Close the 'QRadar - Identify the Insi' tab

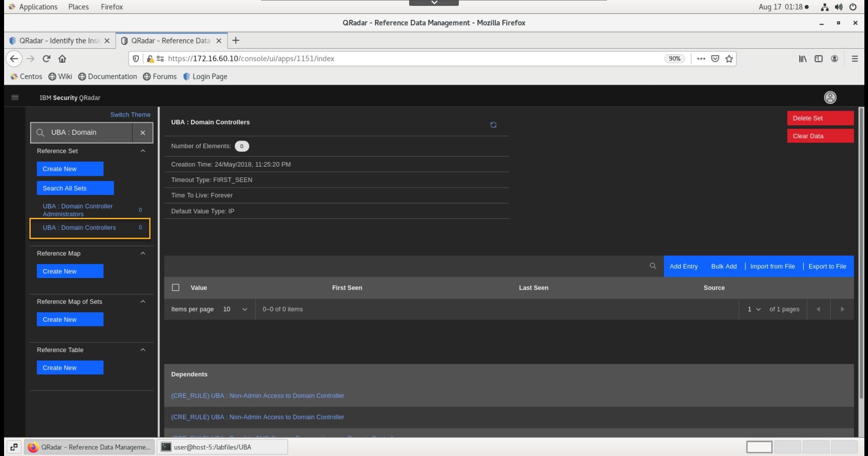[107, 41]
